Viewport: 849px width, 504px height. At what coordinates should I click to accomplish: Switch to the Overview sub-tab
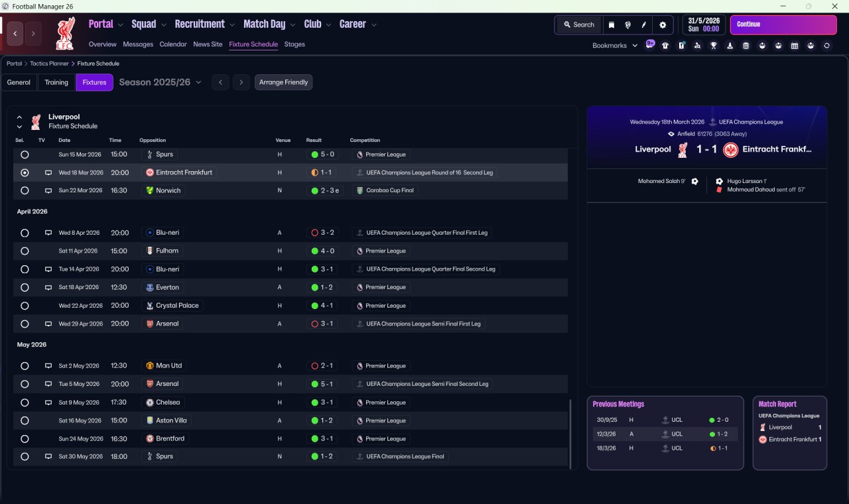pyautogui.click(x=103, y=44)
